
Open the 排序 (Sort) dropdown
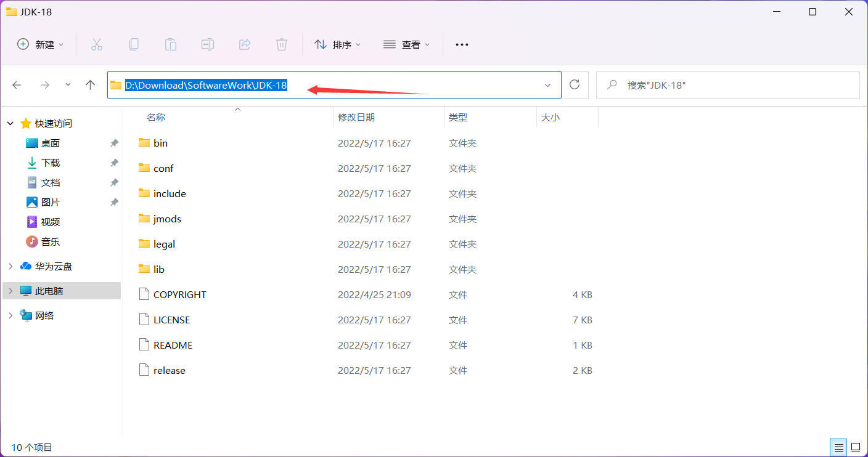coord(338,44)
